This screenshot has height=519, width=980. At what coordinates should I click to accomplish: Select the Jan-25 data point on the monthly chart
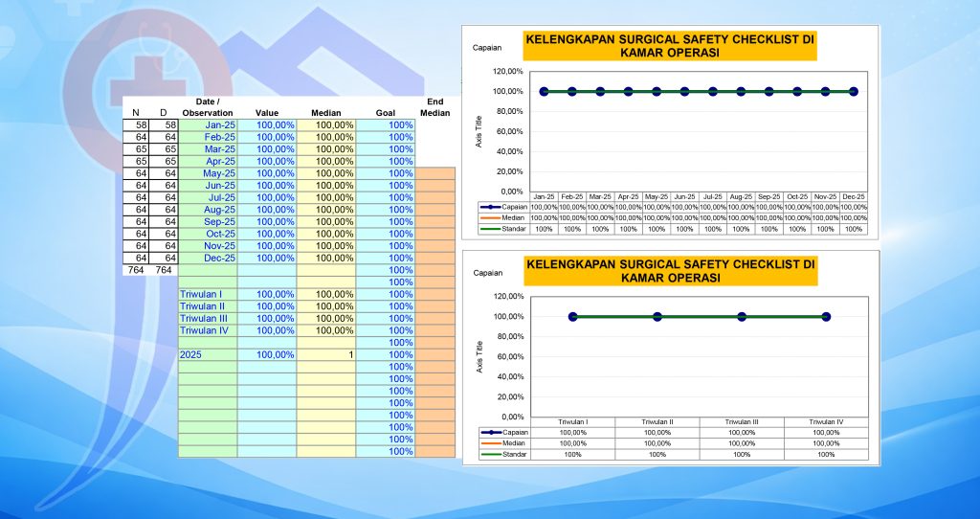tap(545, 92)
